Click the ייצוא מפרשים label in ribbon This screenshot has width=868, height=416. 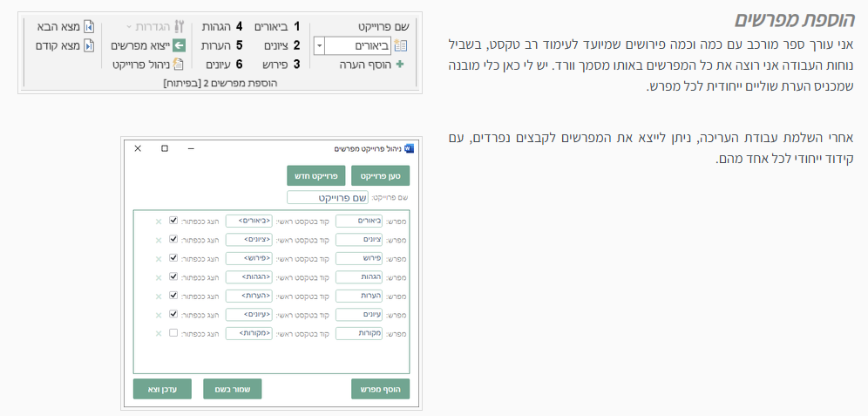140,45
